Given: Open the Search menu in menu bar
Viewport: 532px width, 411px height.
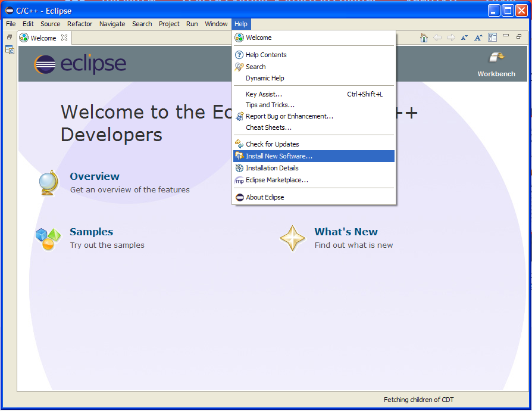Looking at the screenshot, I should click(x=142, y=24).
